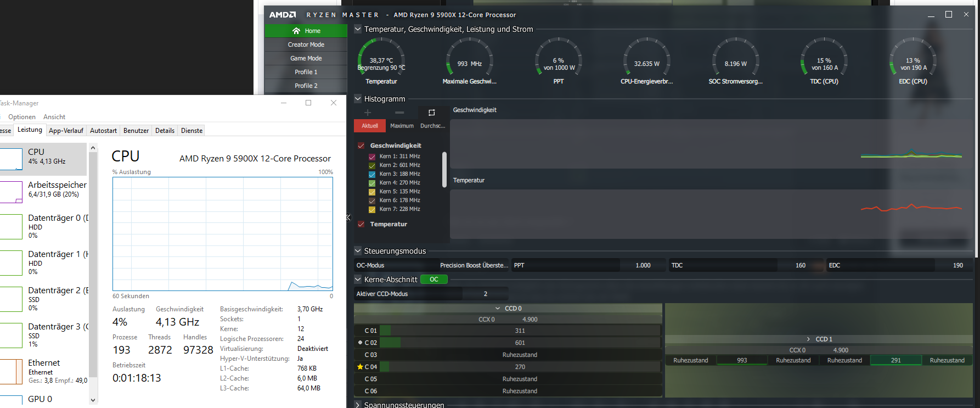Click the AMD logo in Ryzen Master title bar
The image size is (980, 408).
click(283, 15)
